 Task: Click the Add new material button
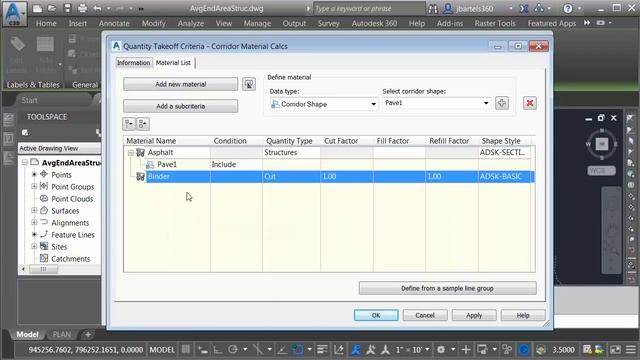pos(180,84)
